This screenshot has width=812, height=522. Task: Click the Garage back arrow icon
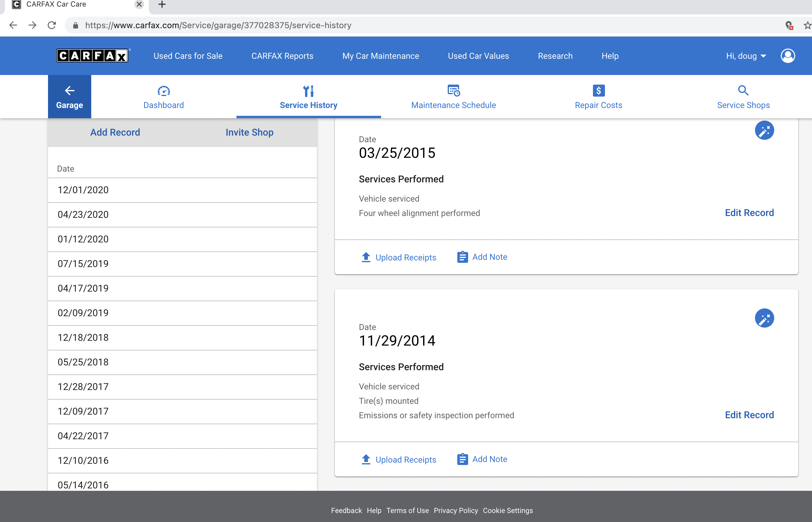point(70,91)
